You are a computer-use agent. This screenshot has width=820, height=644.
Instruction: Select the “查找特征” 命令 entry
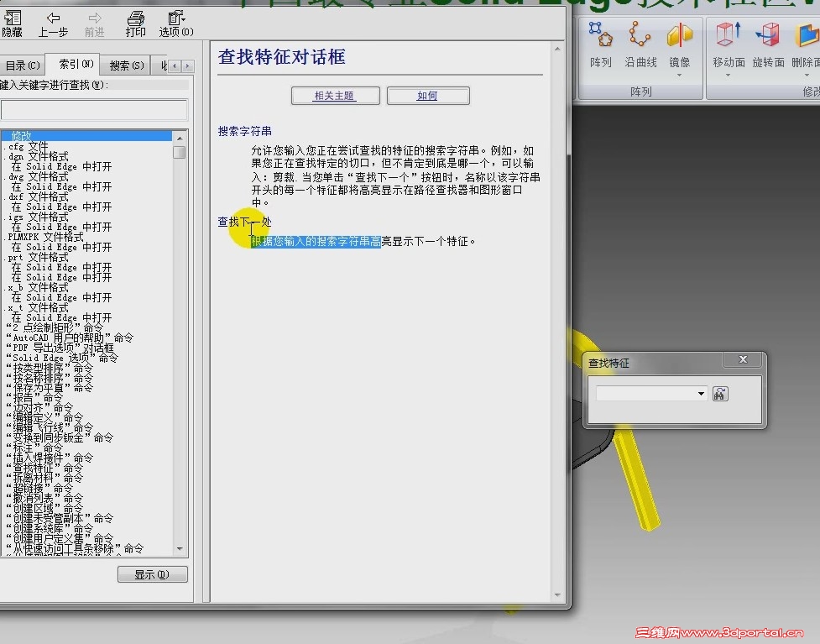[44, 469]
